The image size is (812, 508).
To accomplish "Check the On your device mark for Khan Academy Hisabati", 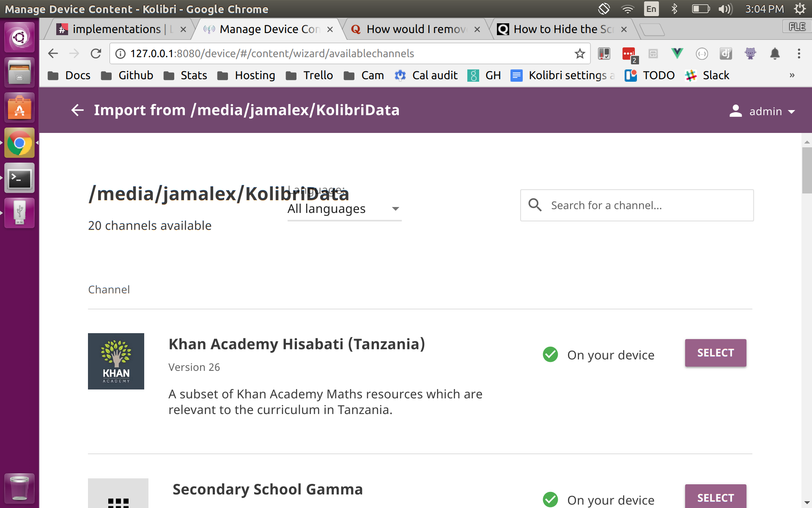I will pos(550,355).
